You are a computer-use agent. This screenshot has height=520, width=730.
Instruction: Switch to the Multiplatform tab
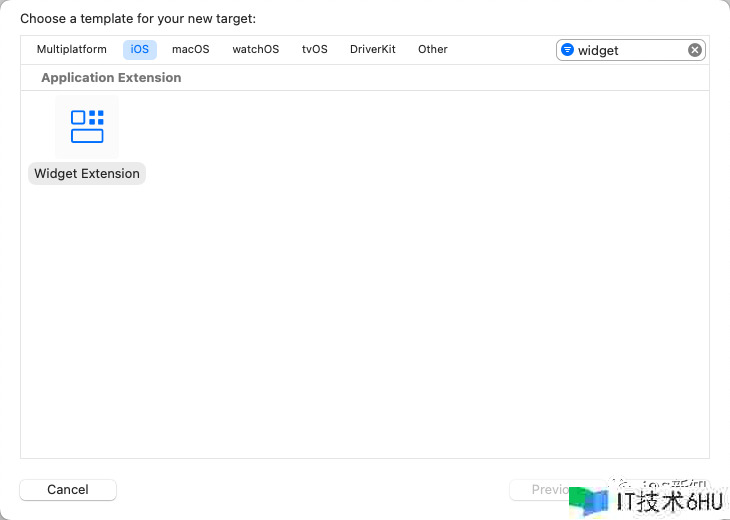[71, 49]
